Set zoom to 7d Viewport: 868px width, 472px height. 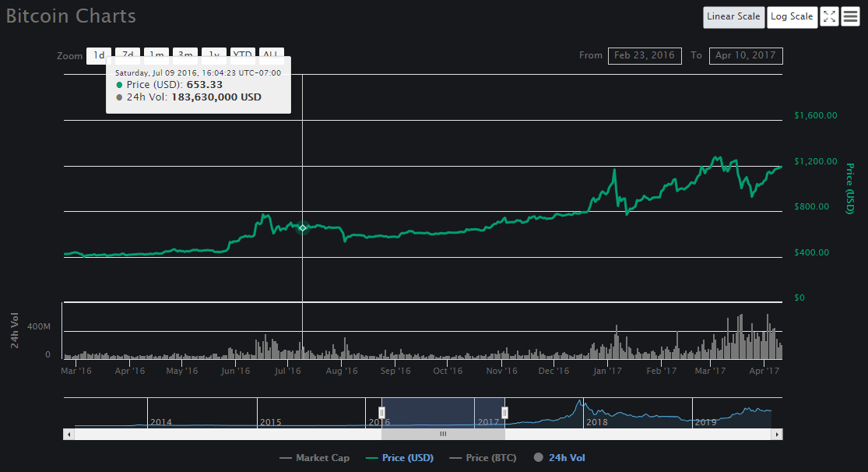point(128,53)
